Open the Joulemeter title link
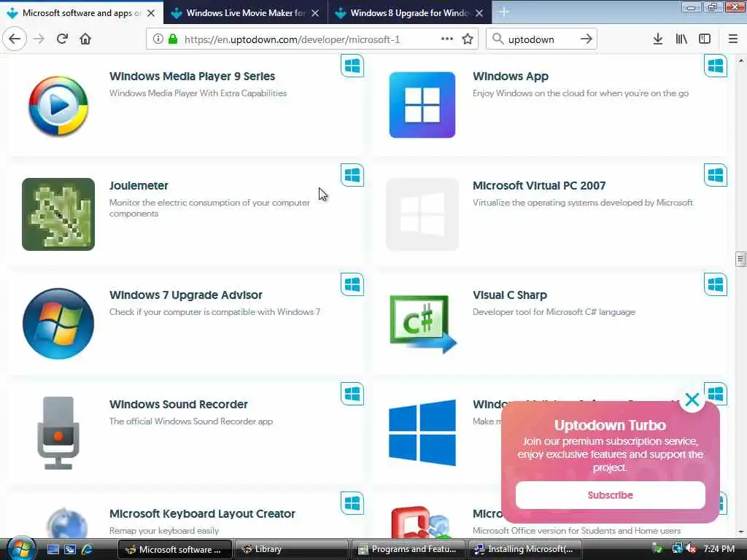 coord(139,186)
